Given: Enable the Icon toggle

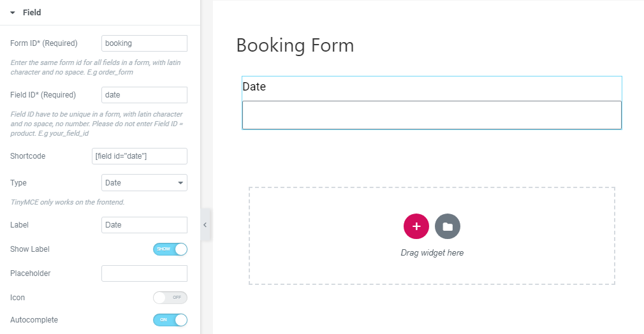Looking at the screenshot, I should [170, 298].
